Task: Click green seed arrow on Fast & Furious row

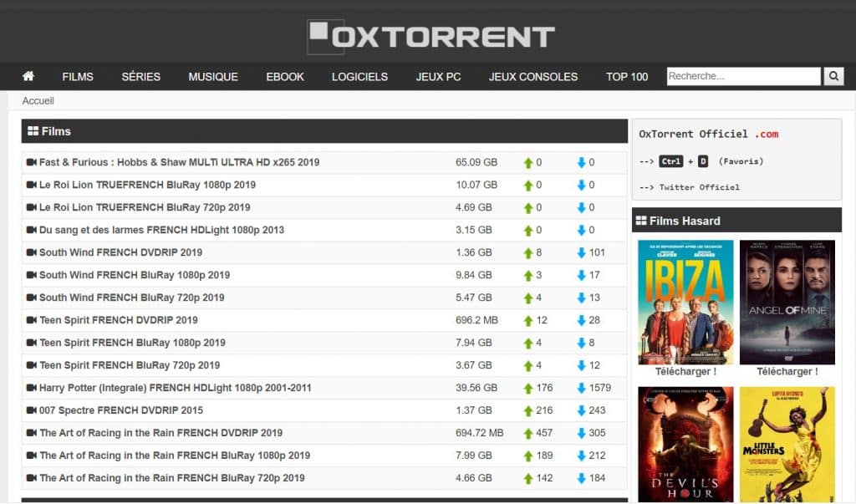Action: [x=528, y=163]
